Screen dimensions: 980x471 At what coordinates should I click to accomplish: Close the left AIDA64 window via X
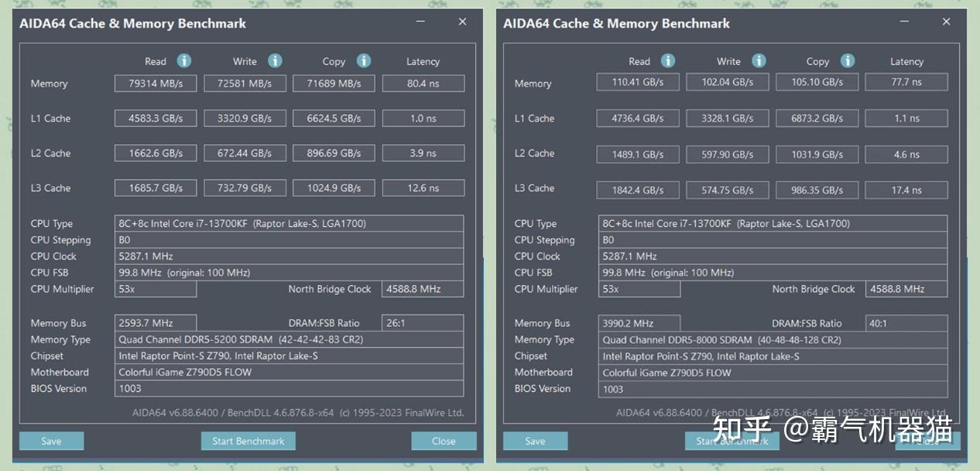click(462, 22)
